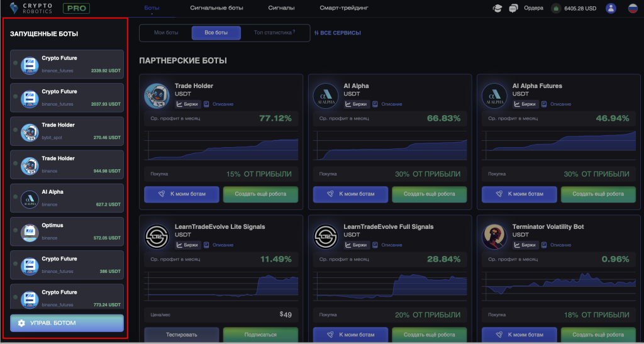644x344 pixels.
Task: Open the graduation cap academy icon
Action: 497,8
